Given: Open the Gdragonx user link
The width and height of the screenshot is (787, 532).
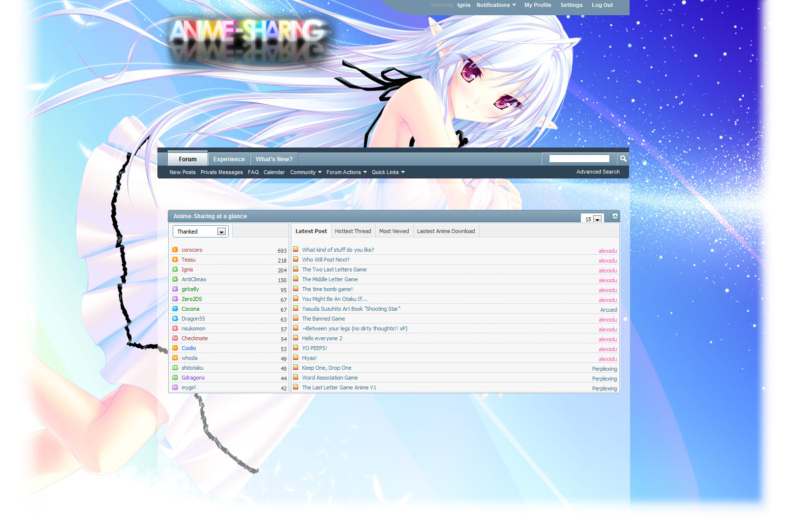Looking at the screenshot, I should click(x=193, y=378).
